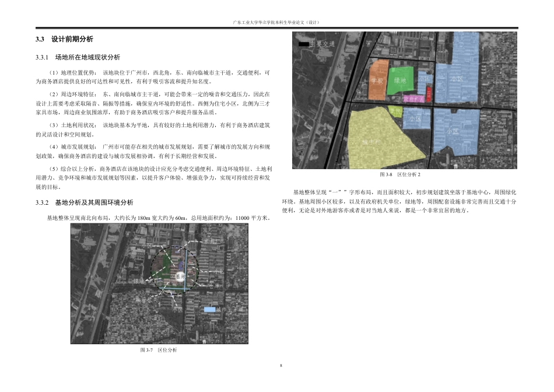Select the small red strip beside 绿地
554x392 pixels.
428,93
